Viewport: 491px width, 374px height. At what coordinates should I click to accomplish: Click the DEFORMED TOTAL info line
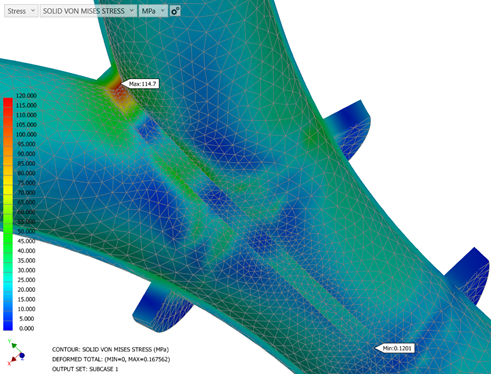111,359
